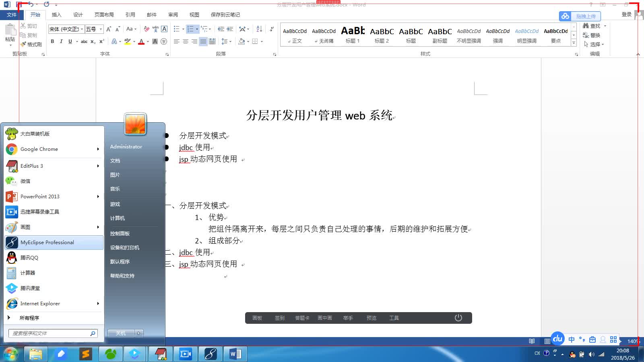Apply superscript formatting
The width and height of the screenshot is (644, 362).
click(x=101, y=41)
